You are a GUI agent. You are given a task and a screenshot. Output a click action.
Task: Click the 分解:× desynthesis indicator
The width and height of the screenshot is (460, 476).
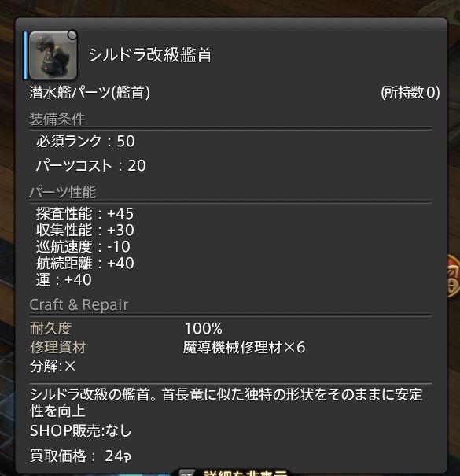[53, 366]
